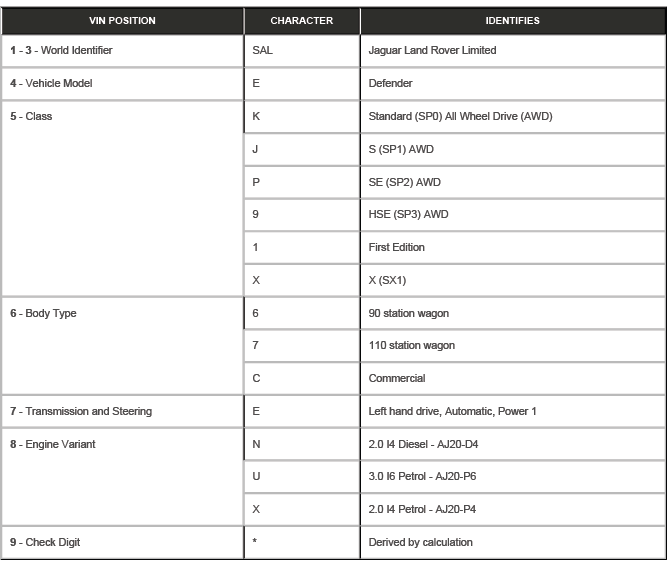
Task: Click the Class row label
Action: coord(31,116)
